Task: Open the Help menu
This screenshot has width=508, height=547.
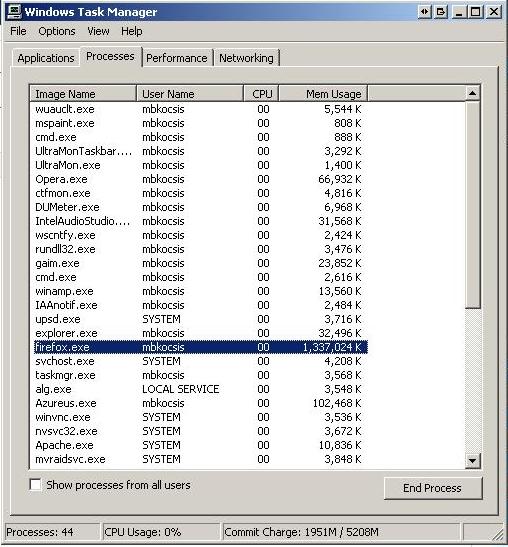Action: [x=132, y=31]
